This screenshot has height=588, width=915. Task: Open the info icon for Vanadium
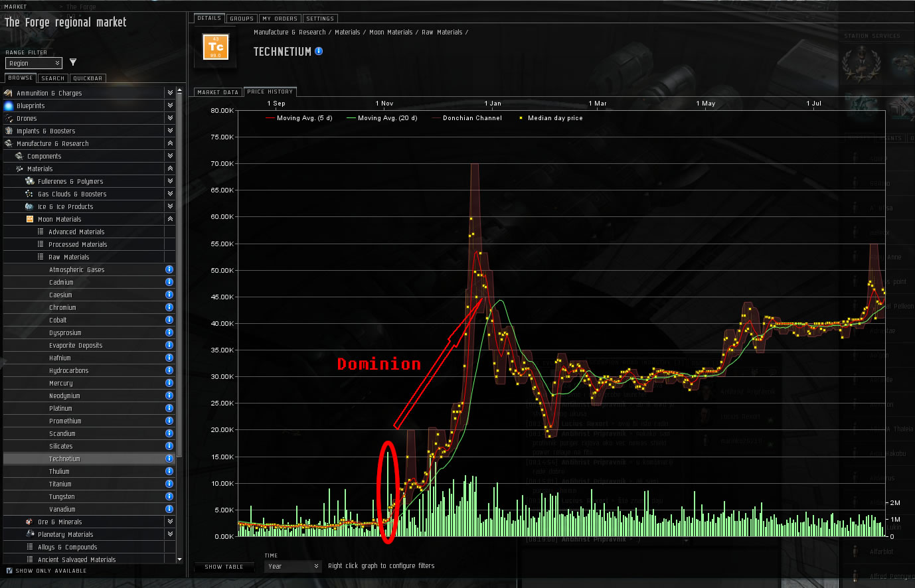click(169, 509)
